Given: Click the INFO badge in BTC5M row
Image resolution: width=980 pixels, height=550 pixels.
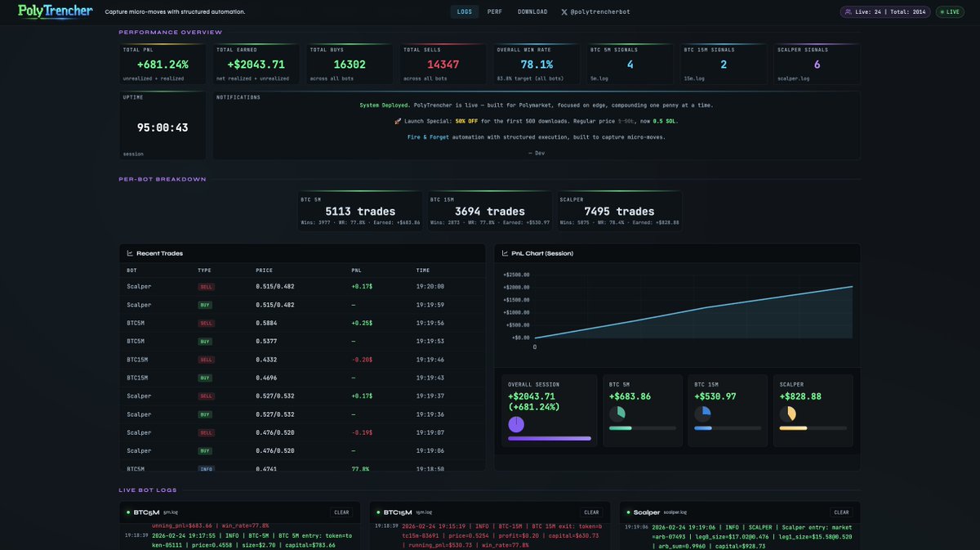Looking at the screenshot, I should 206,469.
